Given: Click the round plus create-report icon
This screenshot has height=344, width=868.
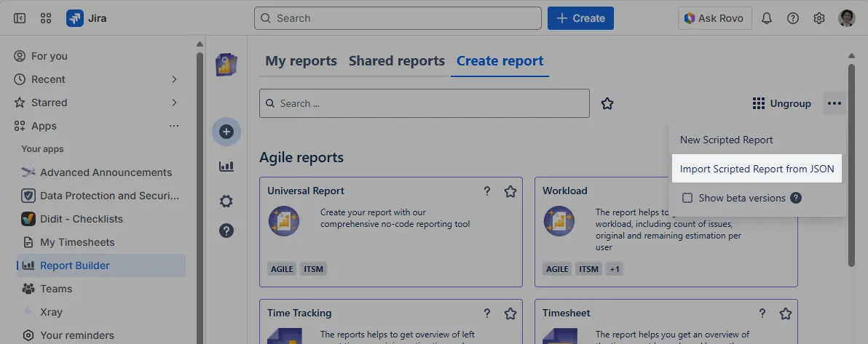Looking at the screenshot, I should point(226,132).
